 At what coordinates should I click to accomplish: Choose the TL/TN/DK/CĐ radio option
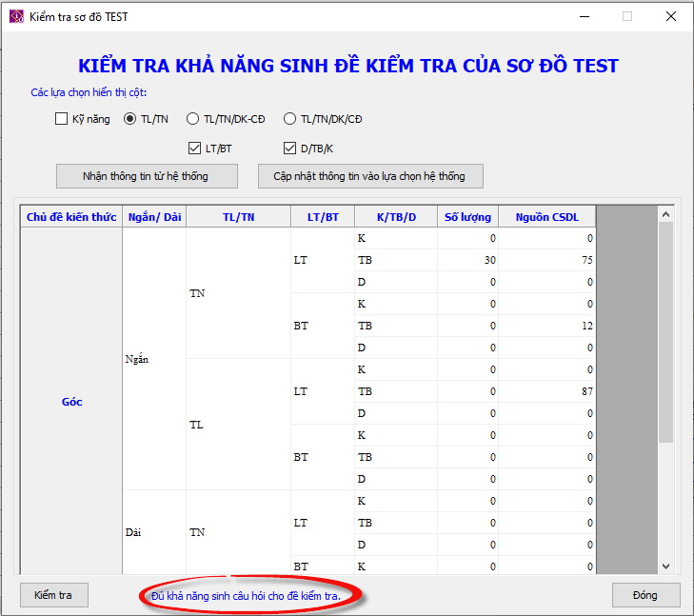pyautogui.click(x=289, y=119)
